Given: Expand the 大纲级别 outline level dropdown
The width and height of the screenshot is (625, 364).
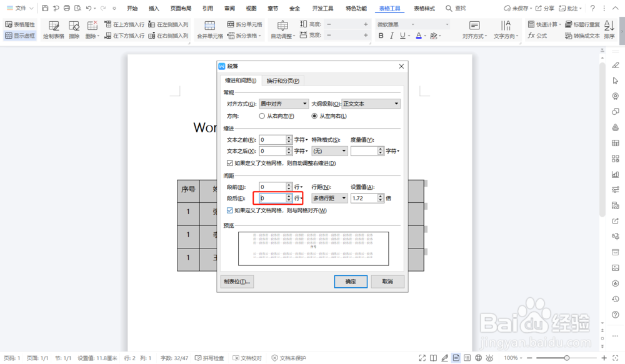Looking at the screenshot, I should pyautogui.click(x=372, y=103).
